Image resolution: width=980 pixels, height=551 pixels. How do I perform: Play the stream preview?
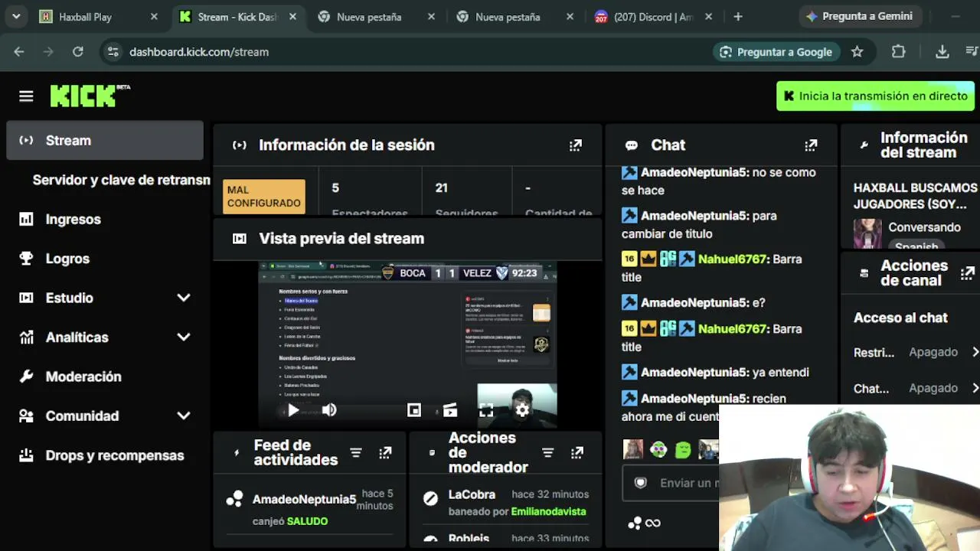292,410
